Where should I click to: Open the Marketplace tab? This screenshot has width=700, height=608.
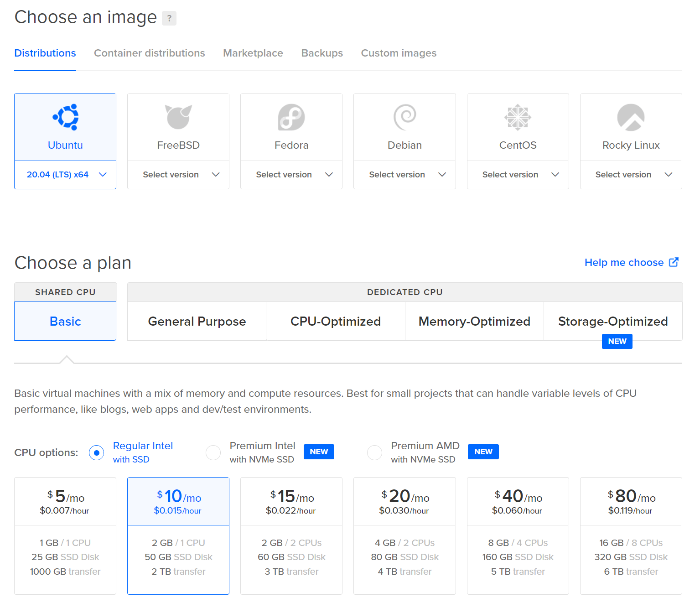click(x=253, y=53)
